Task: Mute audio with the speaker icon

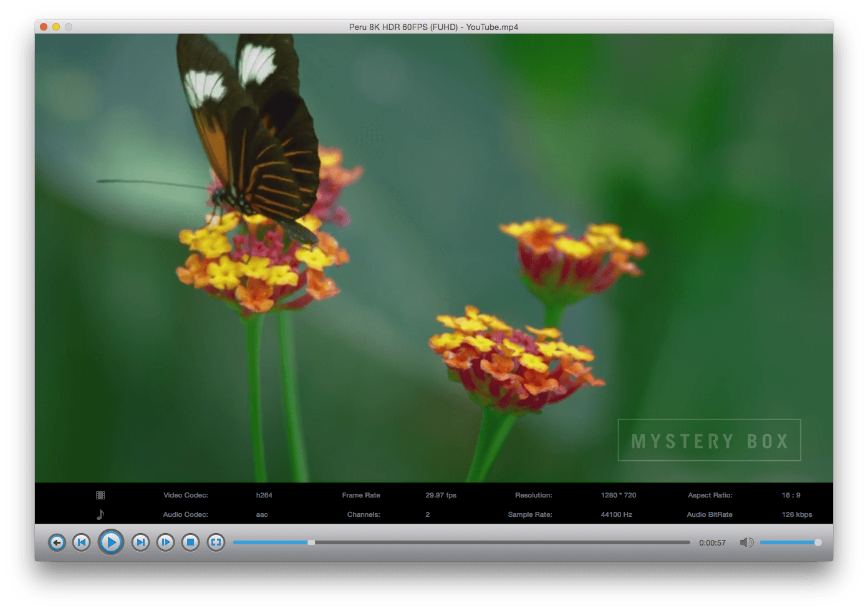Action: tap(746, 542)
